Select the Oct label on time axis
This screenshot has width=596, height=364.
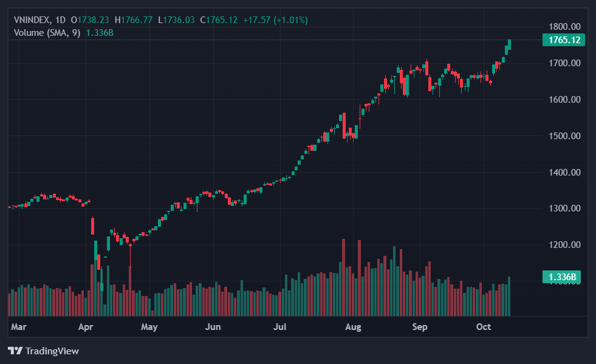point(484,328)
